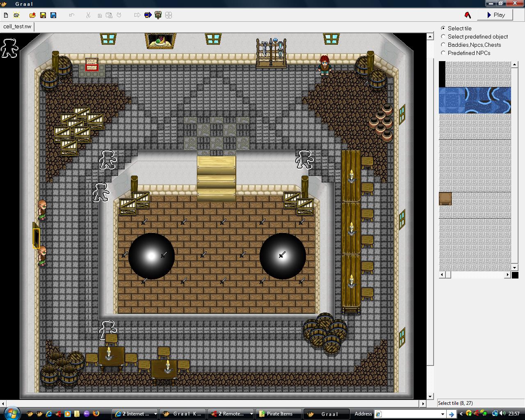Click the wooden stairs in the center

click(217, 179)
